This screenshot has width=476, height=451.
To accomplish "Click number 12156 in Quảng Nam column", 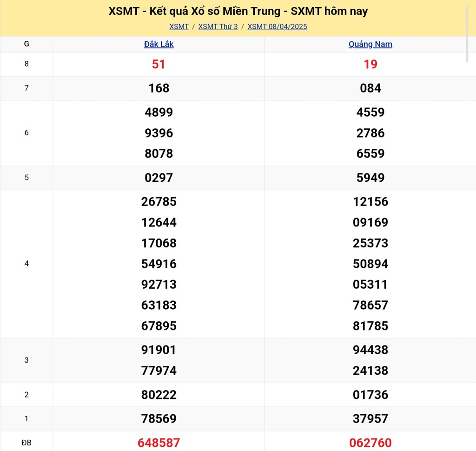I will tap(370, 202).
